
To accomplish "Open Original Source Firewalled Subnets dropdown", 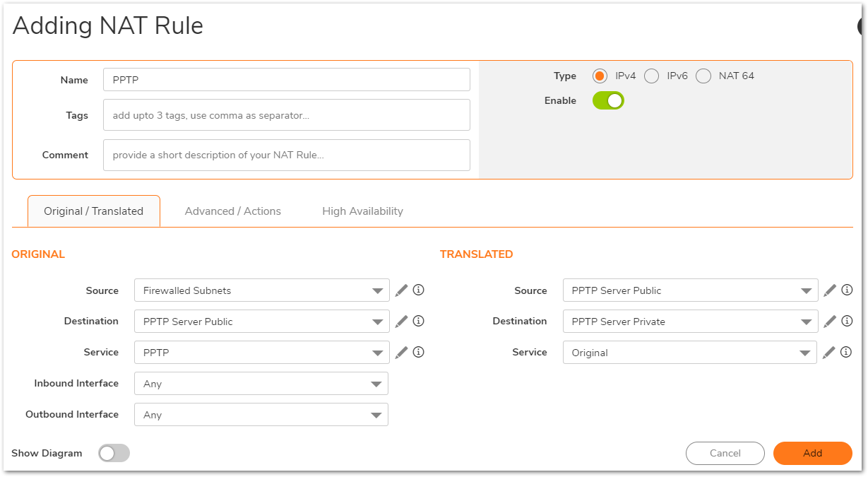I will (261, 290).
